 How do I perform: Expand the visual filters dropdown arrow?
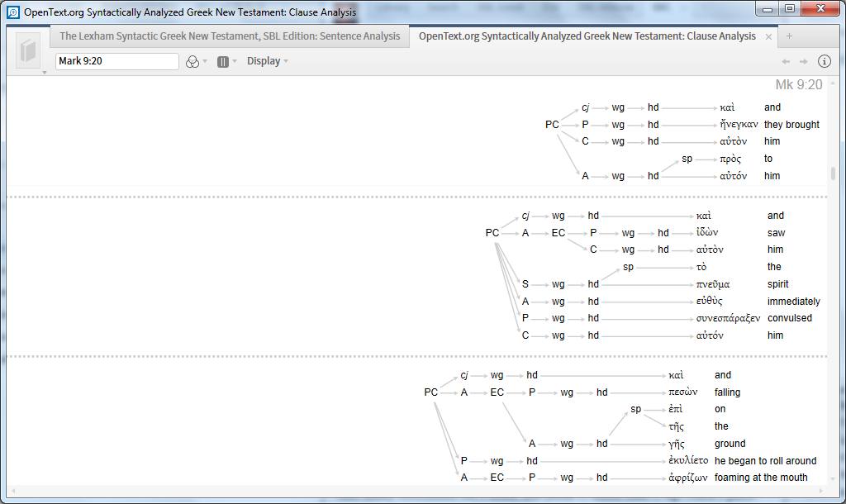(205, 61)
